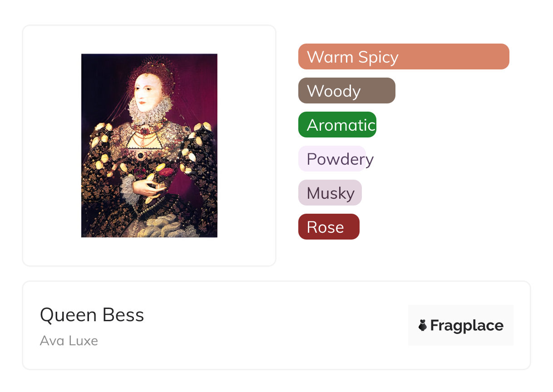Click the word "Spicy" in top accord
The width and height of the screenshot is (553, 392).
coord(378,57)
